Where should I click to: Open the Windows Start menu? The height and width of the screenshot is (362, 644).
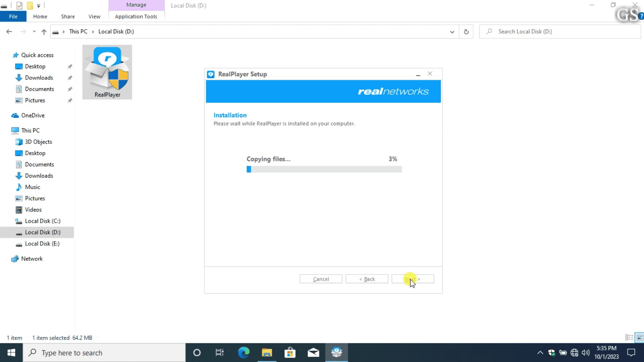[x=11, y=353]
